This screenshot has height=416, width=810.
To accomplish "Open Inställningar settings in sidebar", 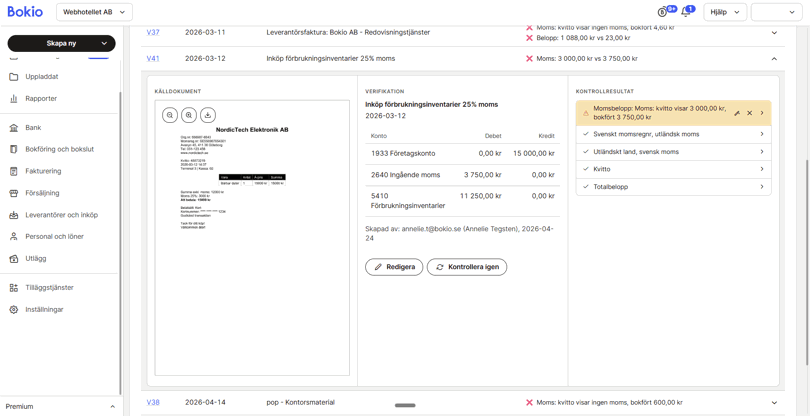I will pos(44,310).
